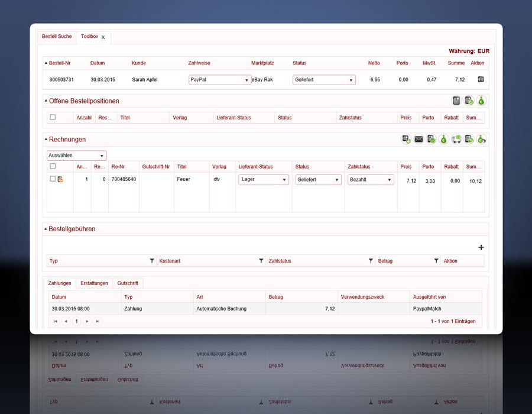The image size is (532, 414).
Task: Open the order Status dropdown next to eBay Rak
Action: 324,80
